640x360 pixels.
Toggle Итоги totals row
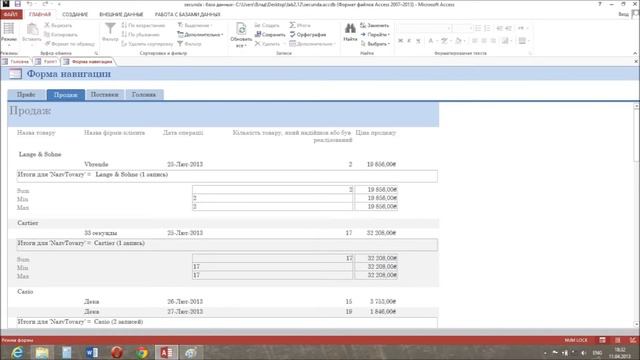point(300,25)
